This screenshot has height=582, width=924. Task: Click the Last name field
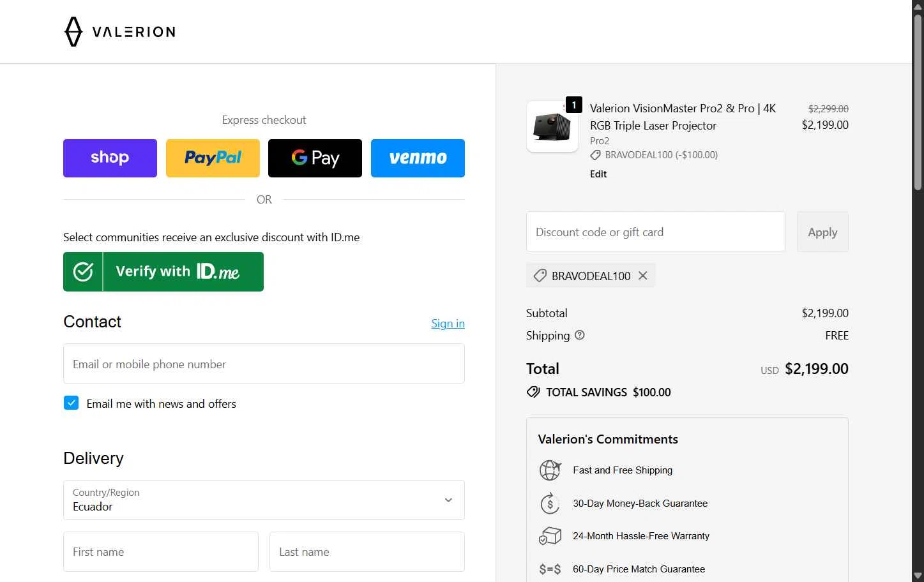click(x=367, y=551)
